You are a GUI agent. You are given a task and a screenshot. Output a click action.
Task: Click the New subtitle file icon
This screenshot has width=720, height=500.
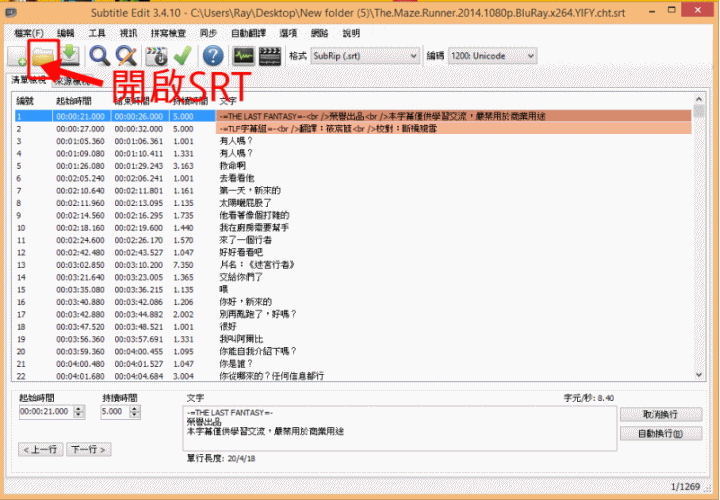tap(18, 56)
